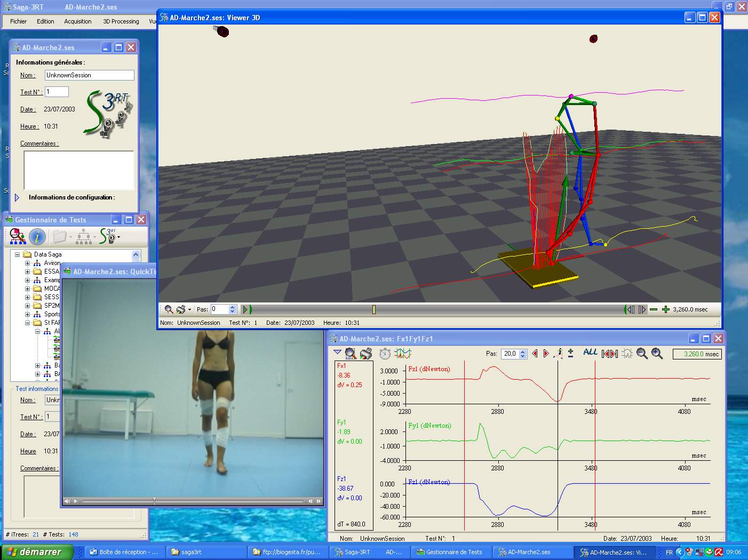The height and width of the screenshot is (560, 748).
Task: Click the Test N° field in AD-Marche2.ses
Action: (57, 92)
